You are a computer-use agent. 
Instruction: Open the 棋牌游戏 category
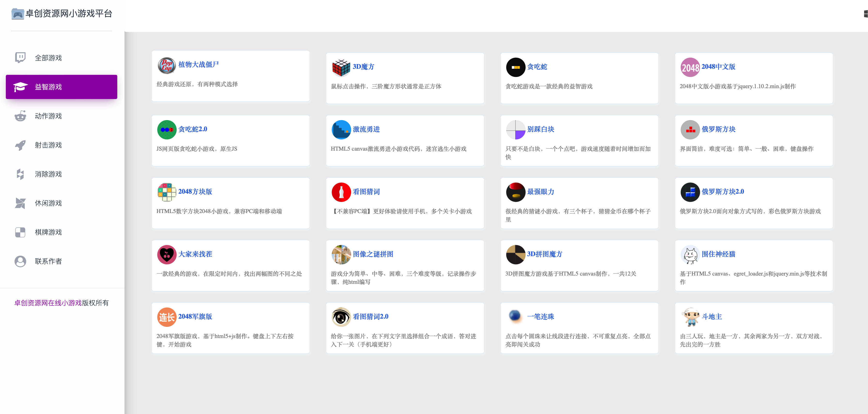(x=61, y=232)
